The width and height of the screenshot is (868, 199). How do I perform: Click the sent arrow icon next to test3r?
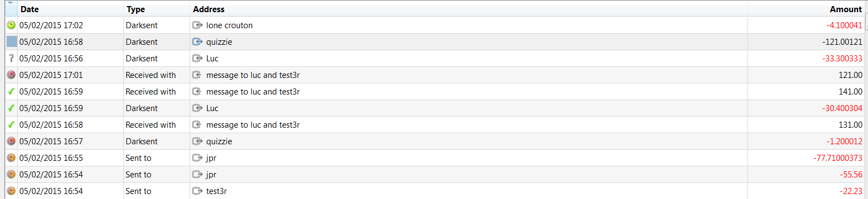[x=197, y=191]
